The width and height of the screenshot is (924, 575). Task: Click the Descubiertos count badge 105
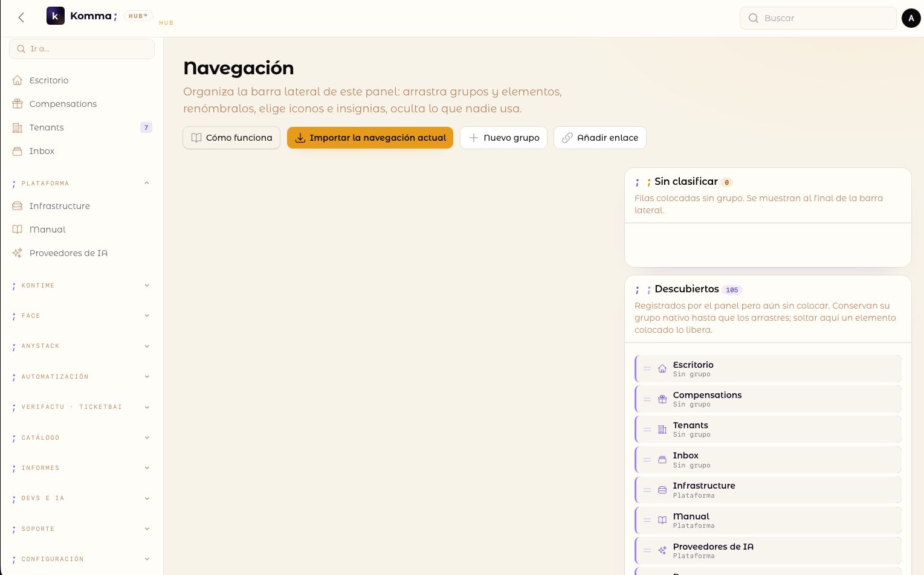click(x=732, y=290)
